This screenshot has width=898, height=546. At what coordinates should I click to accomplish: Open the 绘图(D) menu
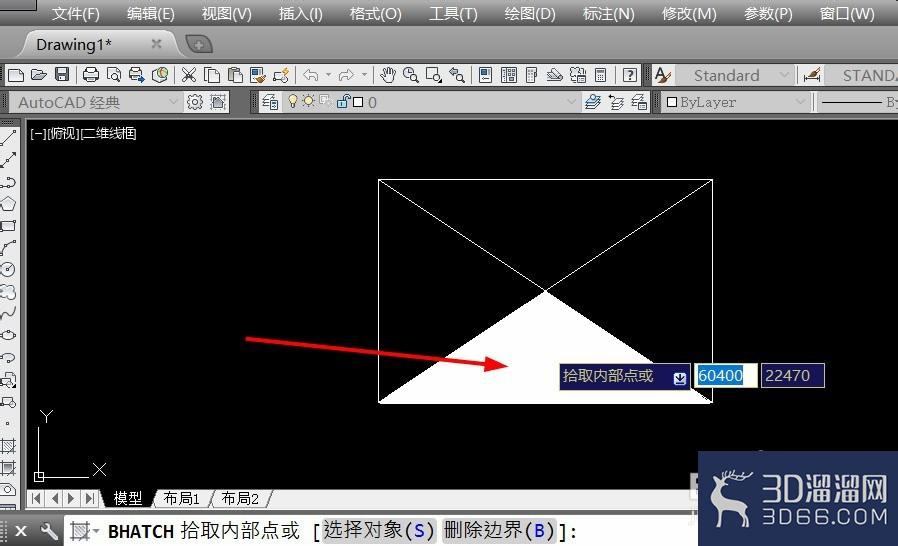[x=530, y=13]
